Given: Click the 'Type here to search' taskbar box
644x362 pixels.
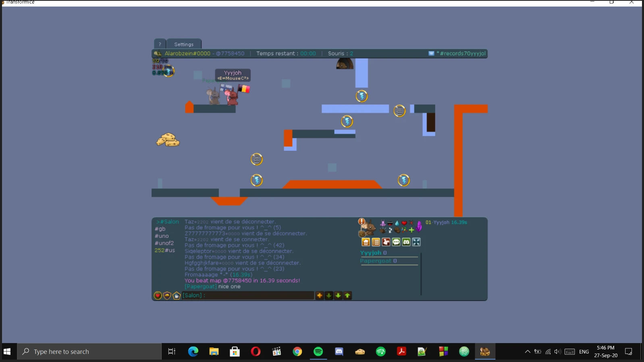Looking at the screenshot, I should [x=89, y=352].
